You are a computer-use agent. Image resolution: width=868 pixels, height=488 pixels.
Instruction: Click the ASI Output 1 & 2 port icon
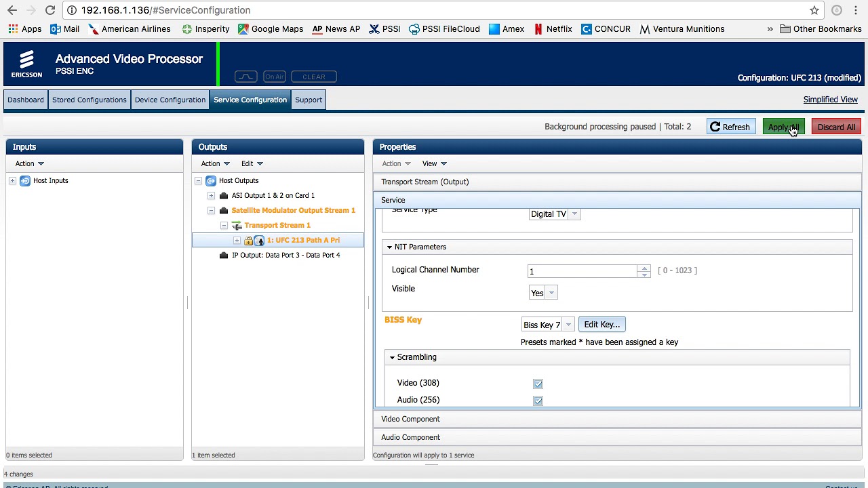(x=224, y=196)
